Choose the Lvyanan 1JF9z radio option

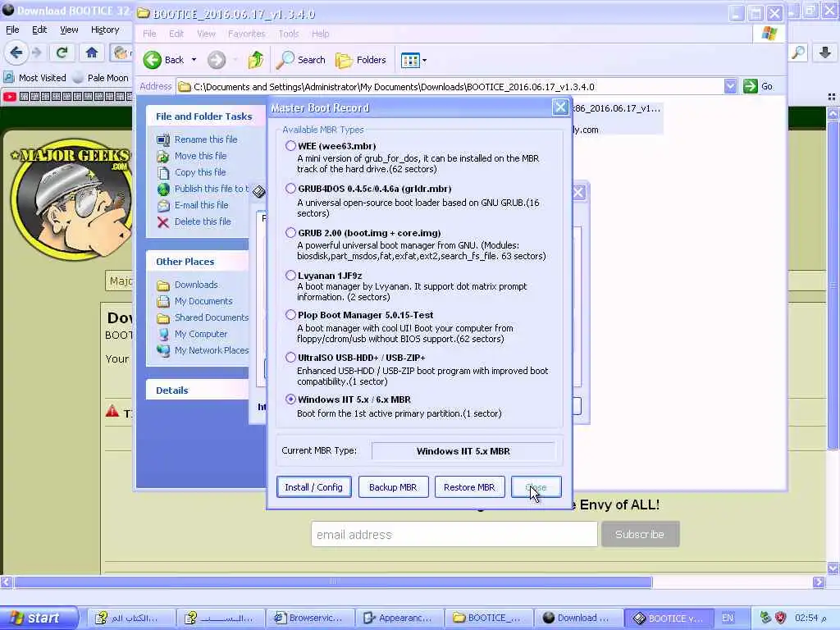point(290,276)
